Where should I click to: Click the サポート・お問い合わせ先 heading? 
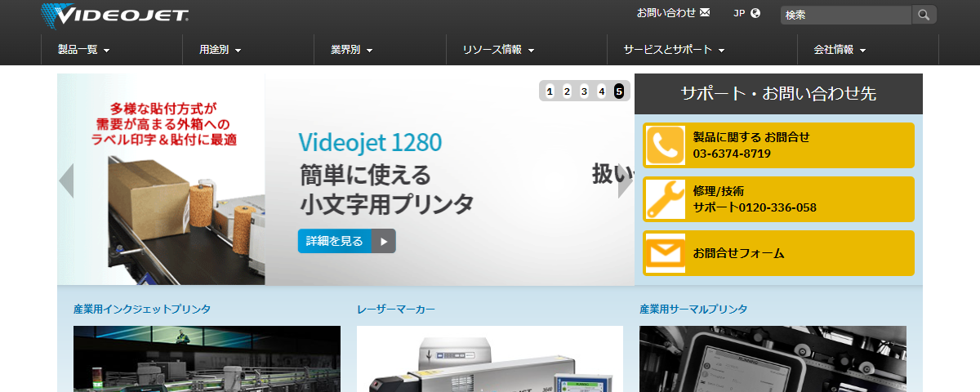[x=778, y=94]
